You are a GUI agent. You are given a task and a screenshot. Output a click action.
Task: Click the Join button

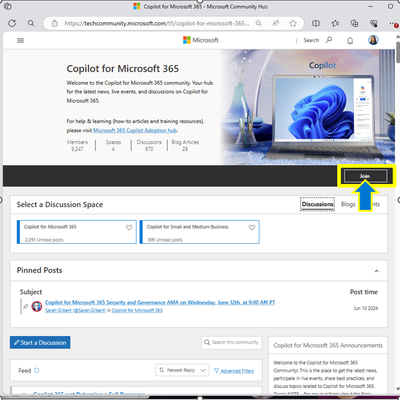click(365, 176)
